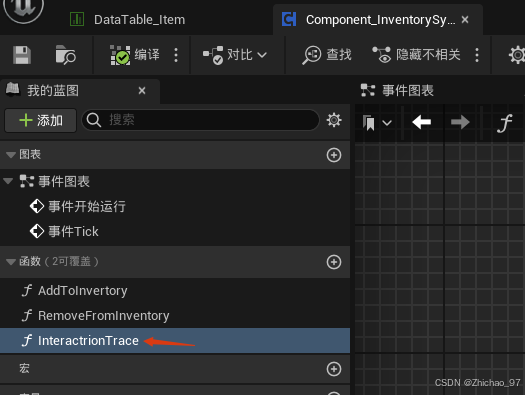Open My Blueprint view options gear
The width and height of the screenshot is (525, 395).
click(334, 120)
